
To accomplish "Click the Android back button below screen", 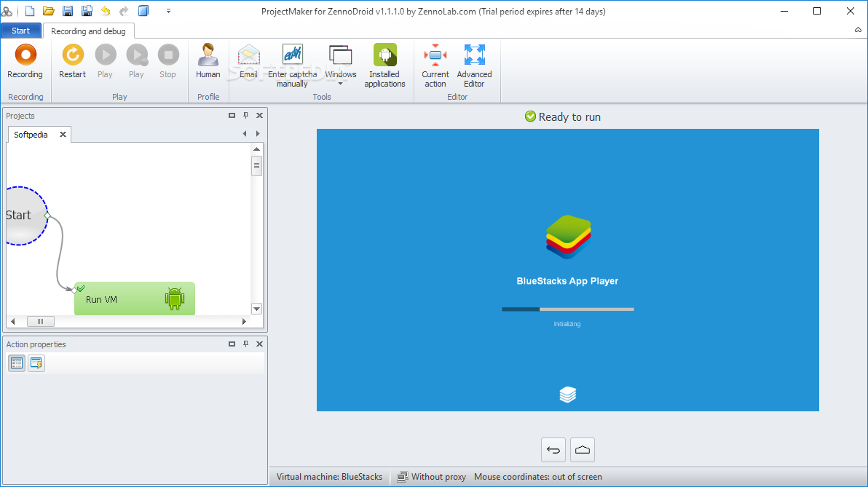I will coord(553,450).
